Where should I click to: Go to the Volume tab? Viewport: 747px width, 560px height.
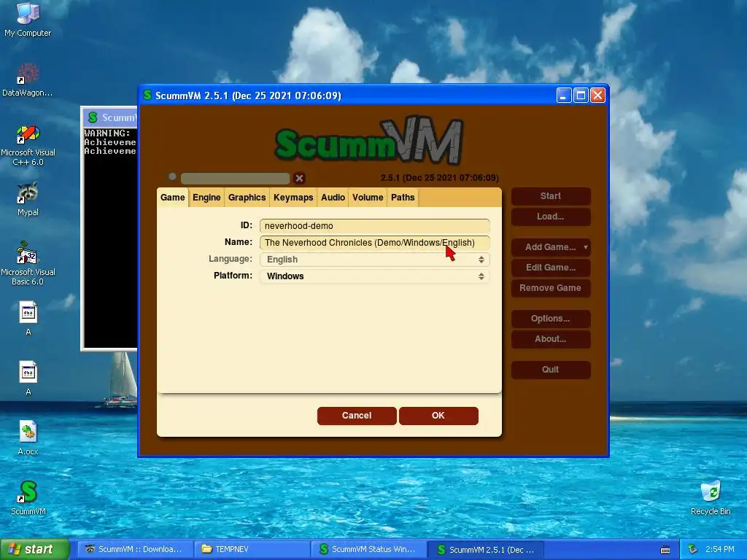click(368, 197)
